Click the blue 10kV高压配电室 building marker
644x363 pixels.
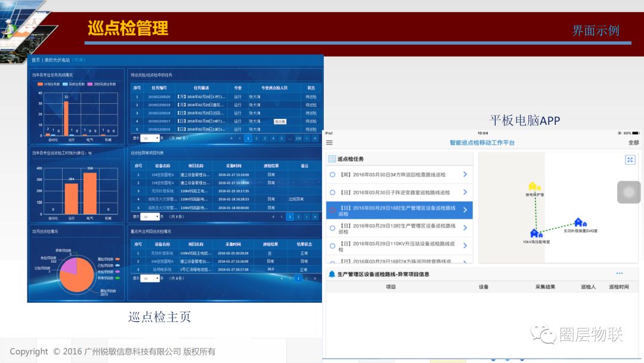click(x=536, y=233)
